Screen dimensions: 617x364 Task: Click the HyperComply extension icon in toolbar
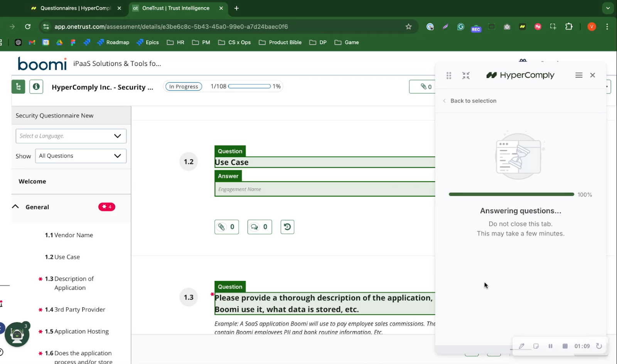coord(523,27)
